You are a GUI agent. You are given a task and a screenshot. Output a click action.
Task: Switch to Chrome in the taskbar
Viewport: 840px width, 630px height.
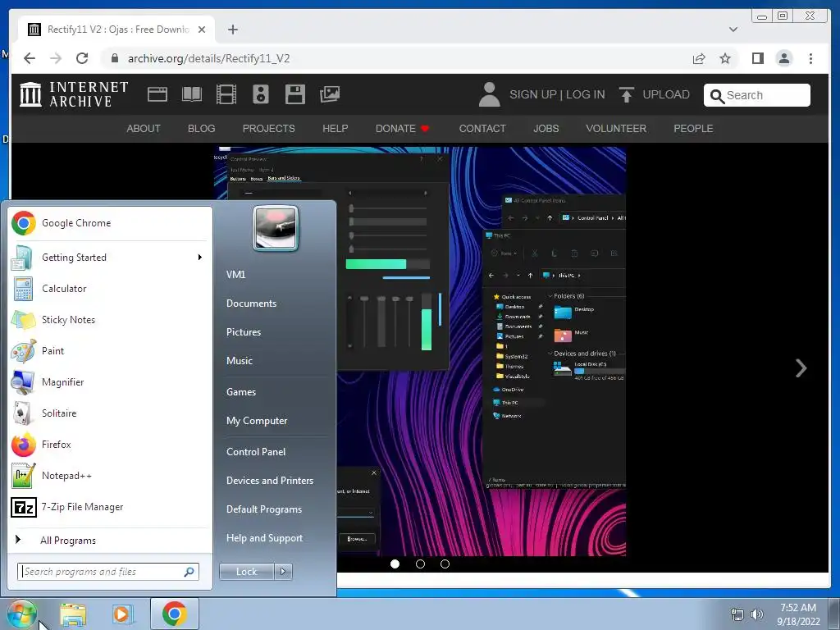175,614
